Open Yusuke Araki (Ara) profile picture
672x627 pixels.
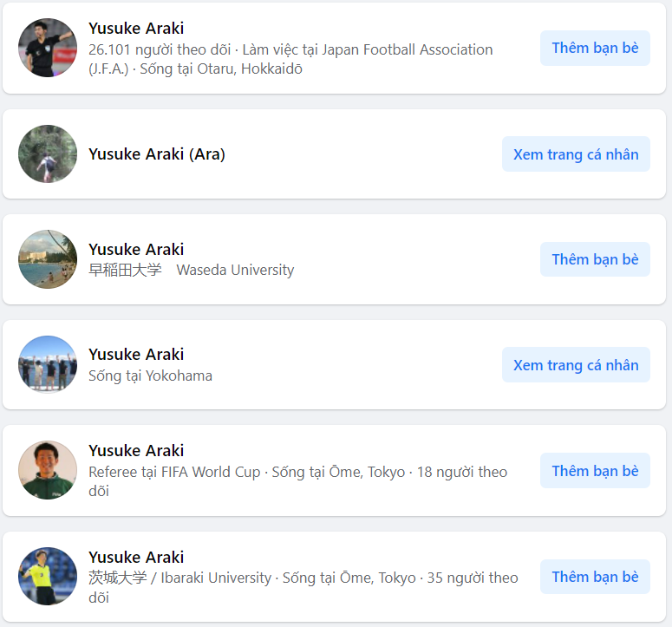pyautogui.click(x=48, y=153)
